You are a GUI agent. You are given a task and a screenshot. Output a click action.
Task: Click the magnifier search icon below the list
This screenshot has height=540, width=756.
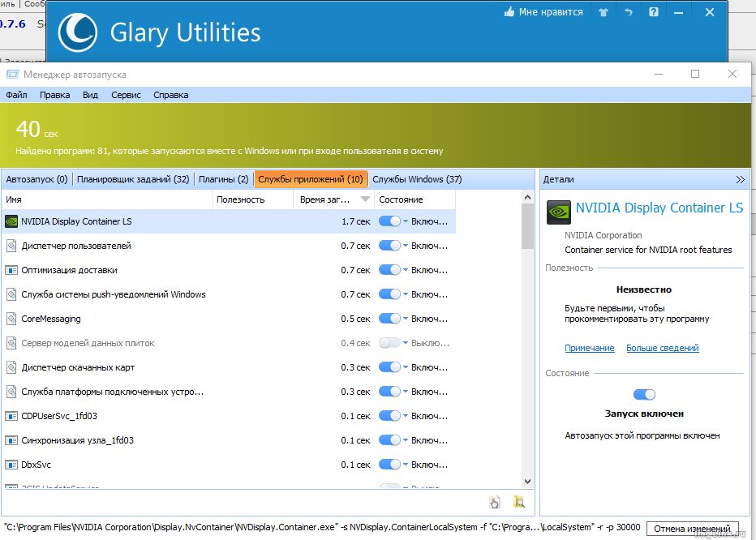519,502
